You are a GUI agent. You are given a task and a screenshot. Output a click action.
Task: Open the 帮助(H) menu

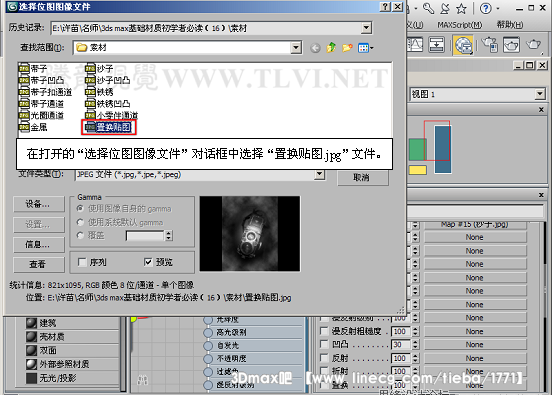[509, 25]
